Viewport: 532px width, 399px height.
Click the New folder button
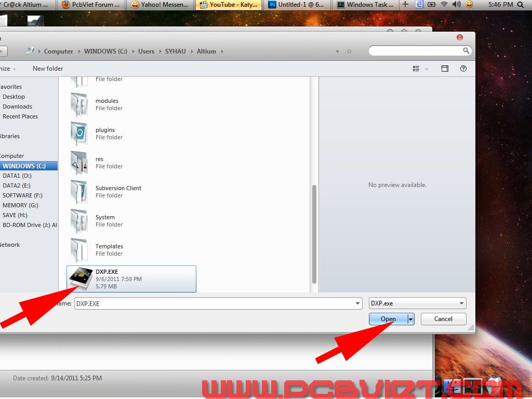48,69
